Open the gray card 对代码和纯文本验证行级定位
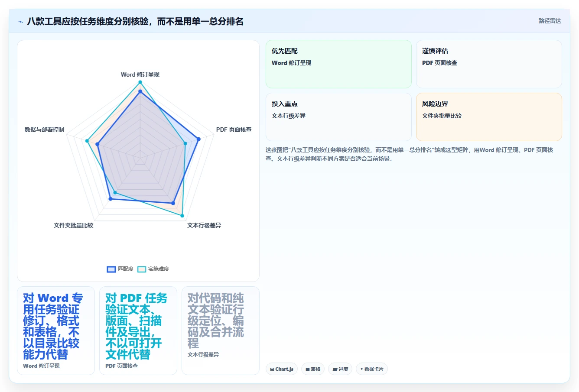Screen dimensions: 579x392 221,330
